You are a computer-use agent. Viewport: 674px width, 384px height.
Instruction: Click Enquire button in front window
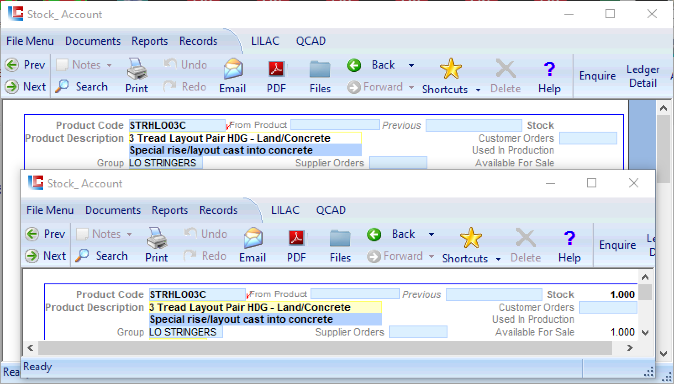[x=617, y=245]
